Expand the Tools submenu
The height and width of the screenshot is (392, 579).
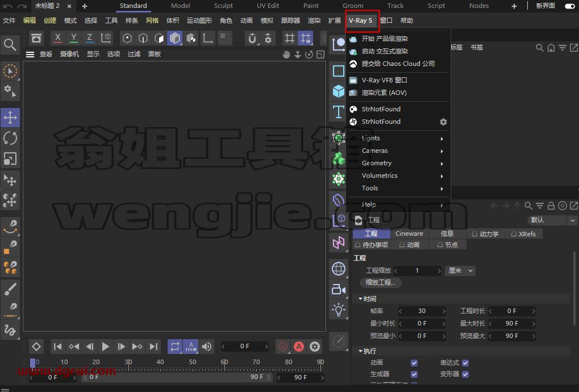point(398,188)
